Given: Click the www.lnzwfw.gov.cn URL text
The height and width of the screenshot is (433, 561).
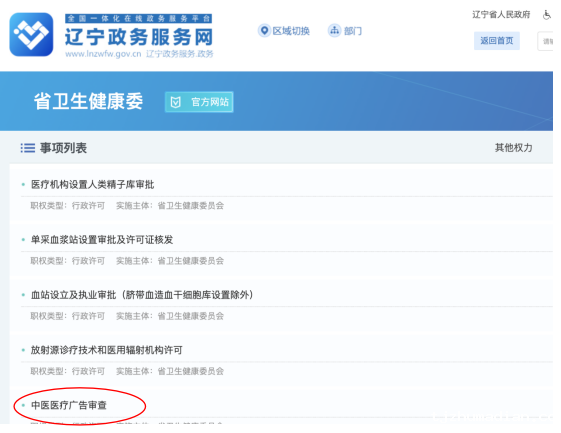Looking at the screenshot, I should (x=103, y=54).
